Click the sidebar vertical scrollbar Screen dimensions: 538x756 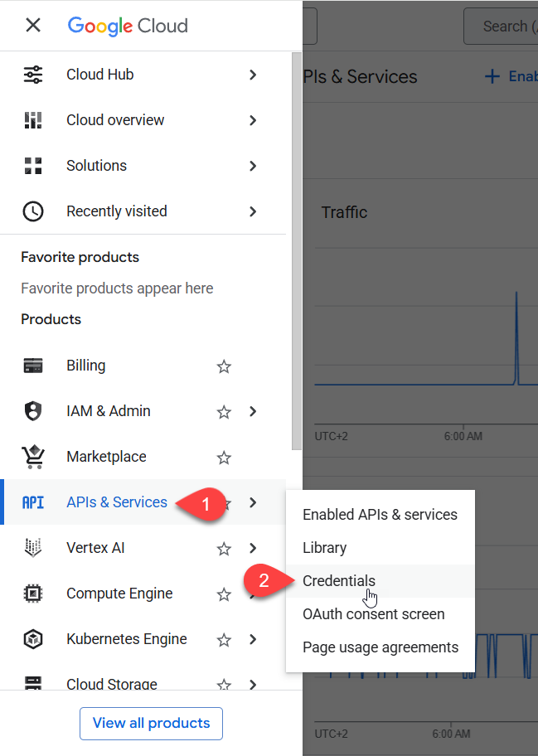[x=297, y=249]
